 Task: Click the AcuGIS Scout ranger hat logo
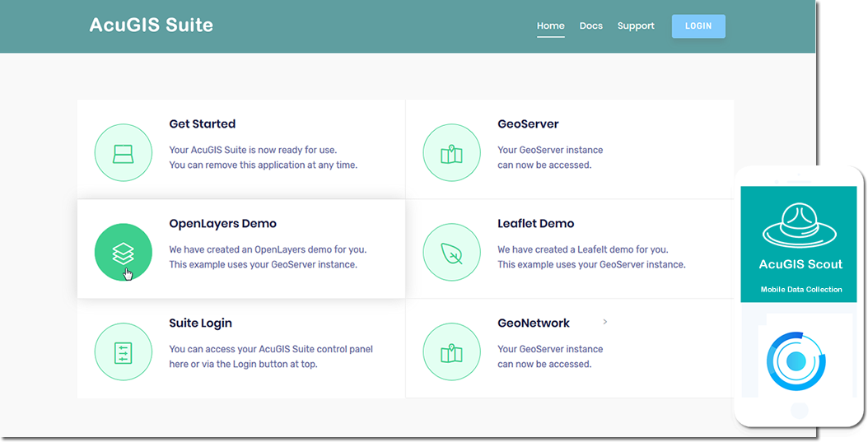(x=800, y=226)
